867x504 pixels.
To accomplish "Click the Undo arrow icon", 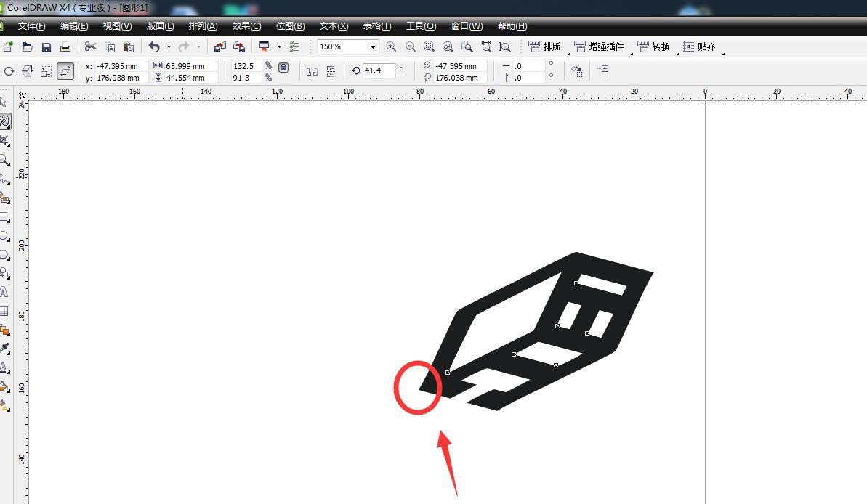I will click(154, 47).
